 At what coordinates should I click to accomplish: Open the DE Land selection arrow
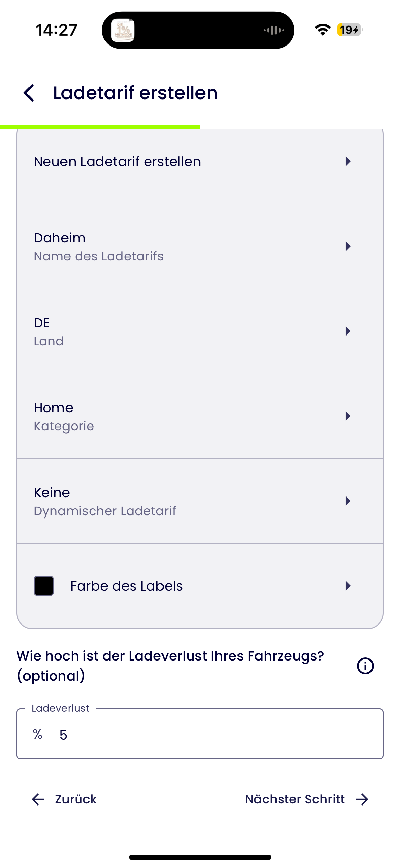click(x=348, y=331)
